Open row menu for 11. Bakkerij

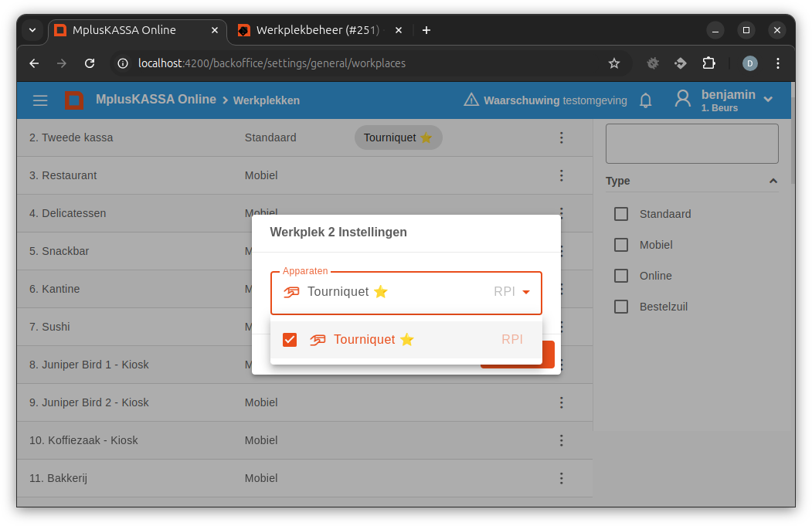point(562,478)
